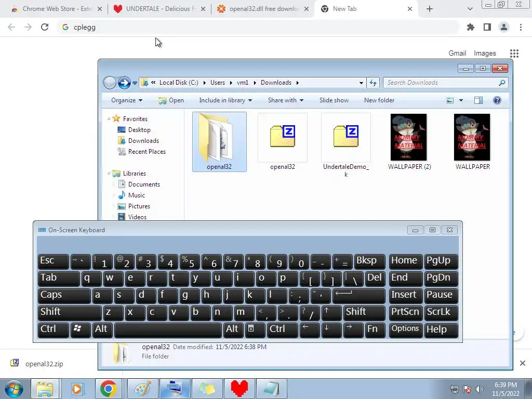Select the WALLPAPER image thumbnail
The height and width of the screenshot is (399, 532).
[x=472, y=137]
